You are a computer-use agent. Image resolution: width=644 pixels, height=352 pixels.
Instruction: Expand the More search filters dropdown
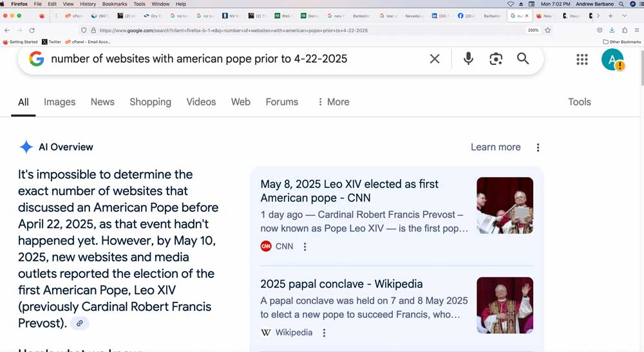point(333,102)
